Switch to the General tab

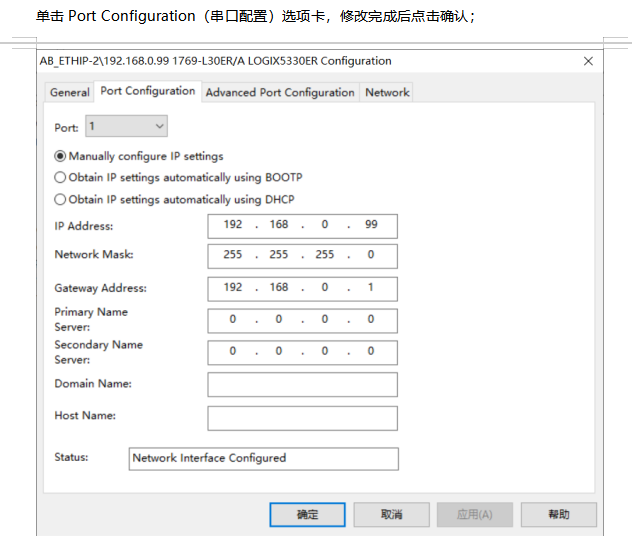[69, 92]
